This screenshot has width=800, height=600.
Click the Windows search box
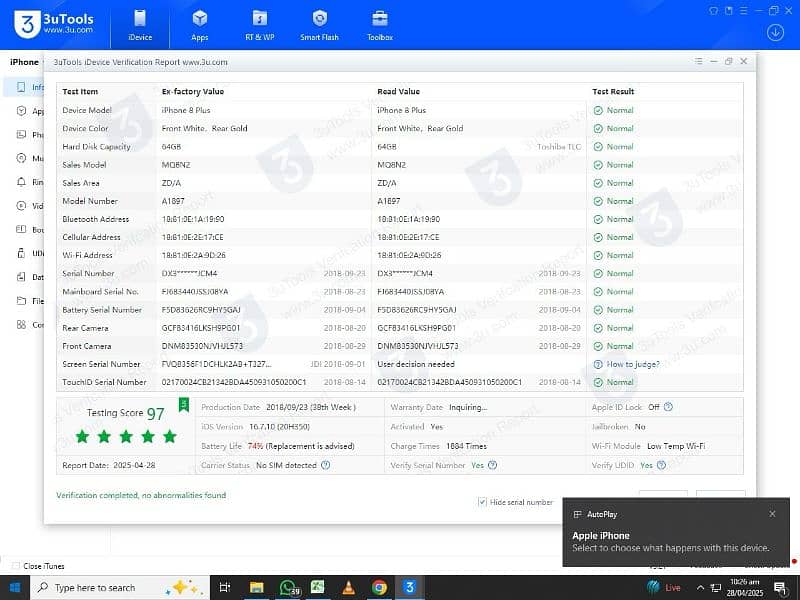(x=120, y=588)
